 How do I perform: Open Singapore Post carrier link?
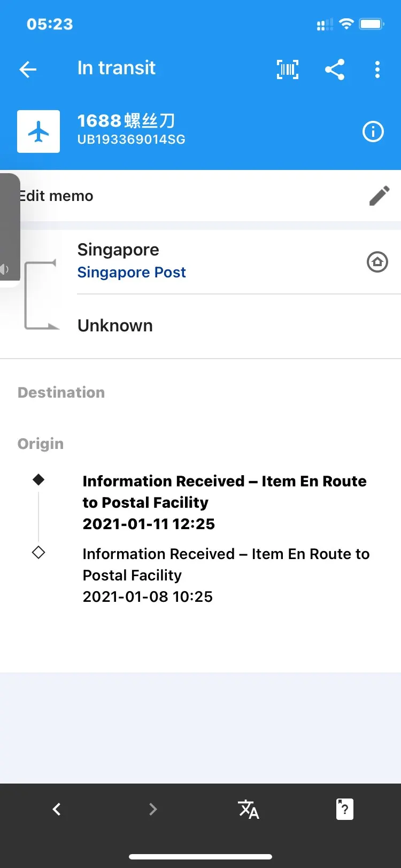tap(132, 273)
